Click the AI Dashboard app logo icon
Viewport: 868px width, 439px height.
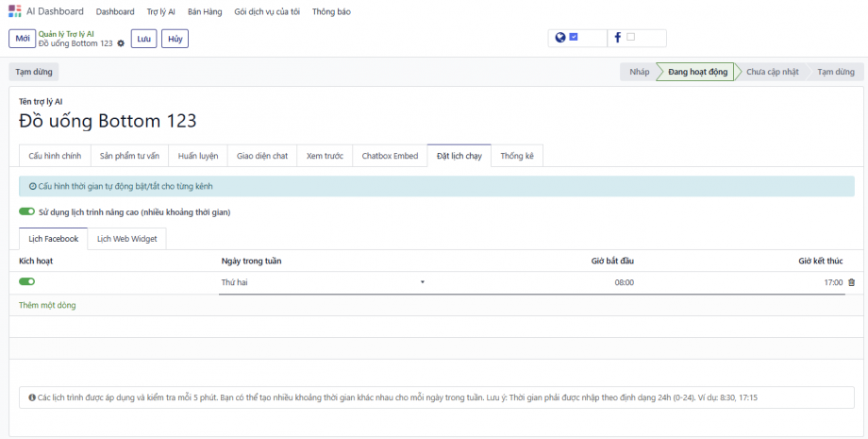click(14, 11)
